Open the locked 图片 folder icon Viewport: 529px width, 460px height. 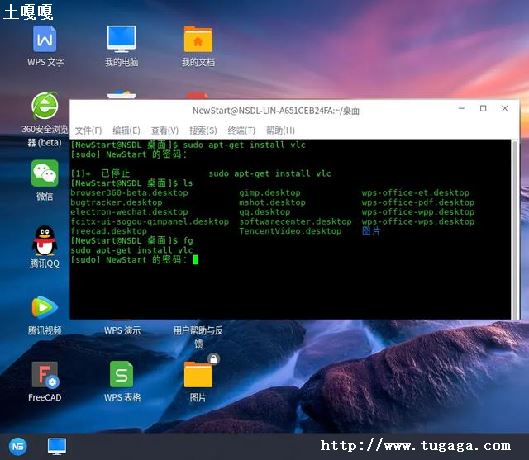[199, 374]
